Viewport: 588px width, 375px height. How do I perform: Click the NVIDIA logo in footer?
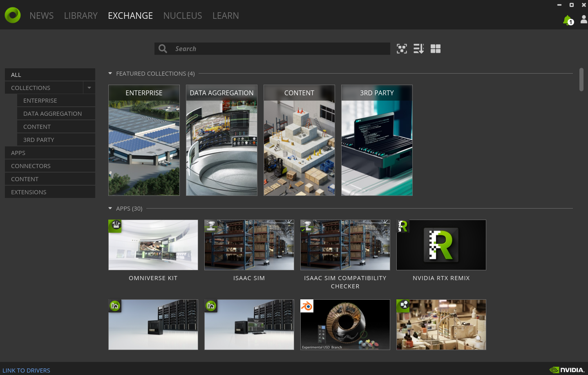[x=567, y=370]
